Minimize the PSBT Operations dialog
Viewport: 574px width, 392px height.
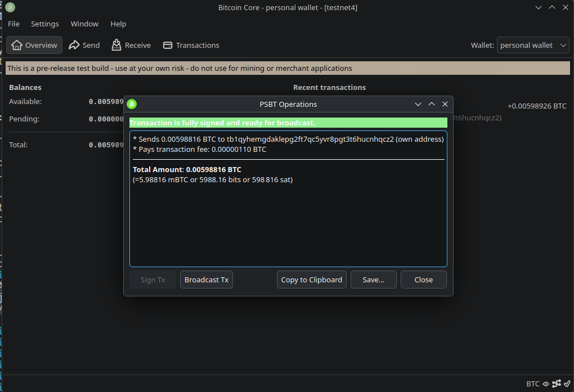[418, 104]
